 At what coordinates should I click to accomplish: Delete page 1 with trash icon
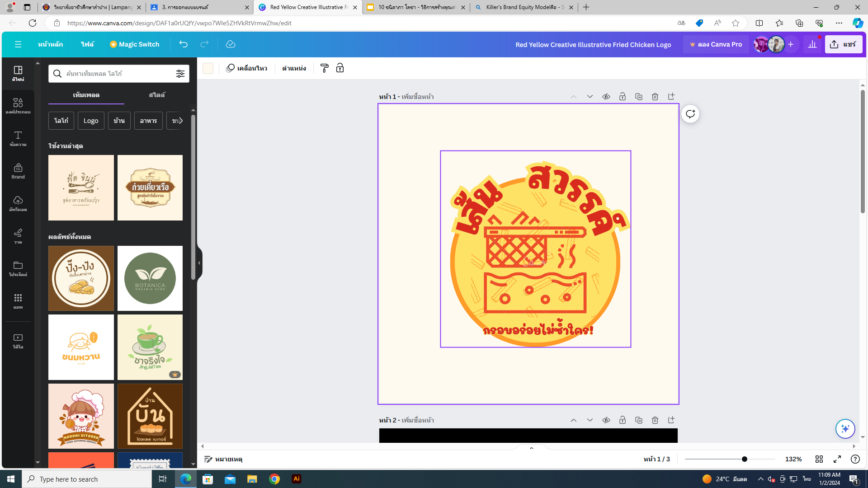click(x=655, y=97)
